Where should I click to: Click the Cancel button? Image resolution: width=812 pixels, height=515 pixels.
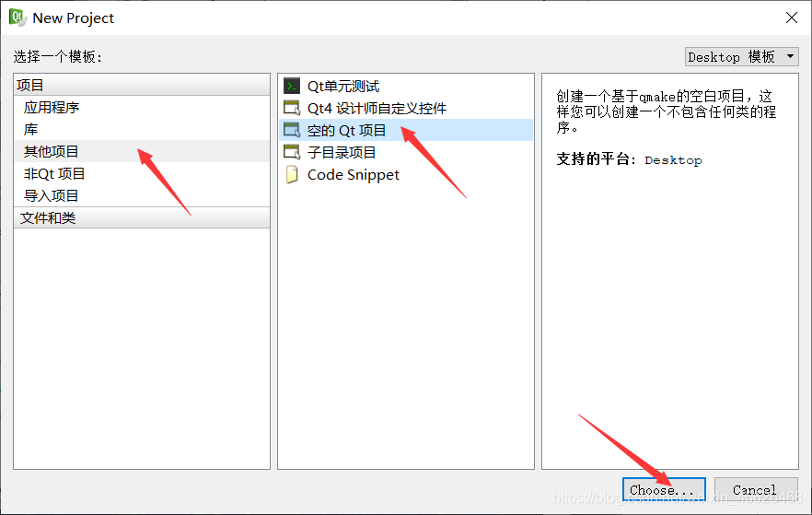[756, 489]
